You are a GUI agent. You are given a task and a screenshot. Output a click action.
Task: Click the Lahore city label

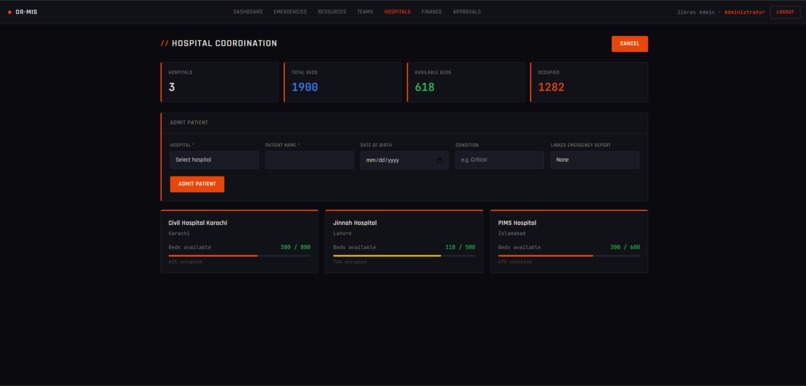pyautogui.click(x=342, y=233)
